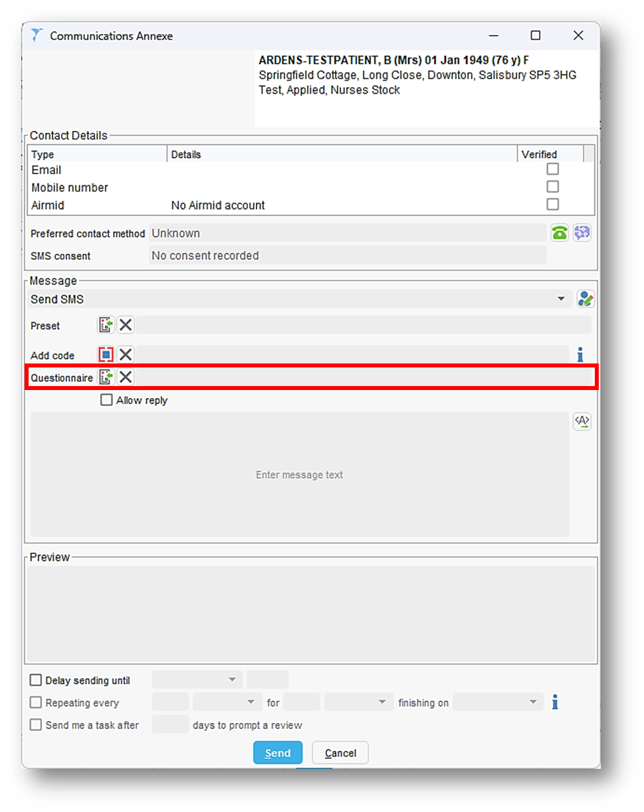Click the Cancel button
The image size is (644, 812).
[340, 753]
